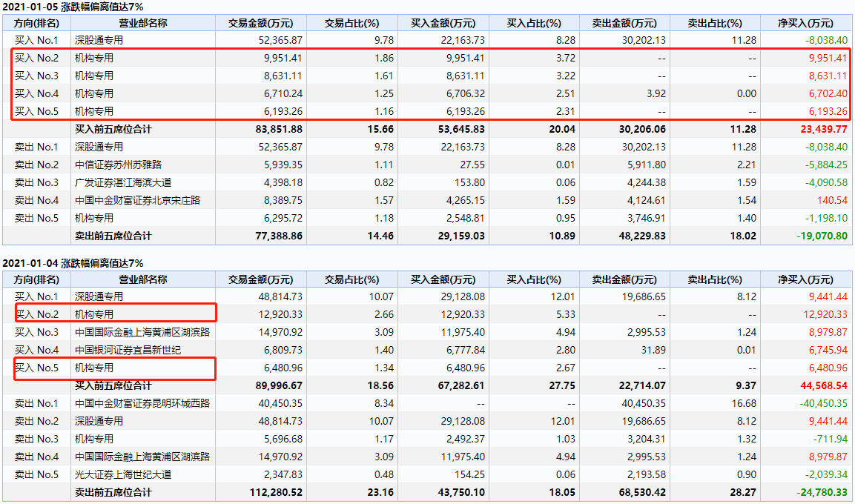Select green total -19,070.80

[x=822, y=236]
